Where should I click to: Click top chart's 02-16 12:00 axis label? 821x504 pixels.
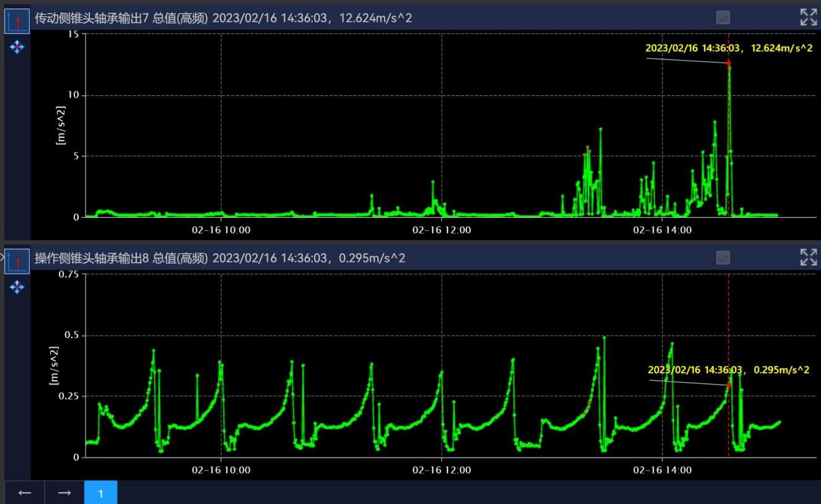(x=442, y=230)
